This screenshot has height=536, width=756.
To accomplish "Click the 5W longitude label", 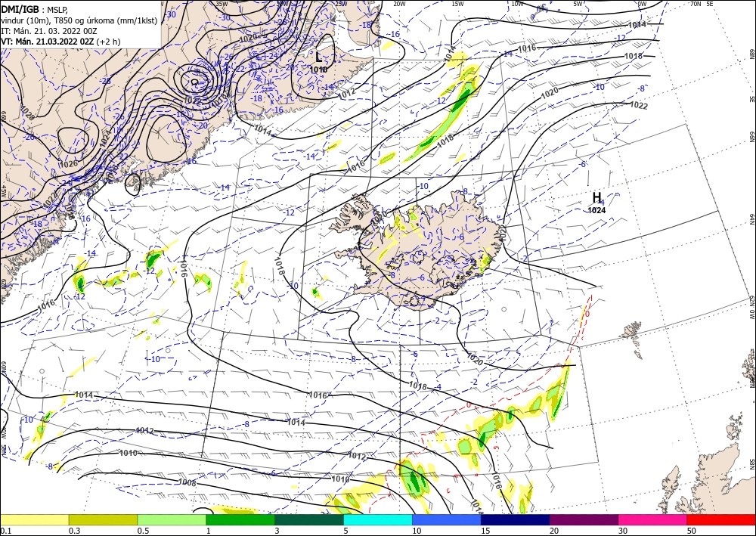I will tap(578, 4).
